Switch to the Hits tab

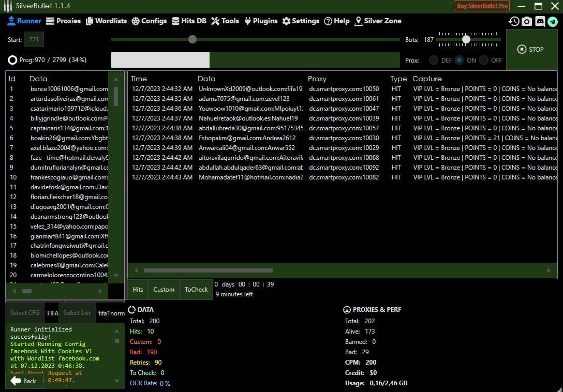pos(138,289)
